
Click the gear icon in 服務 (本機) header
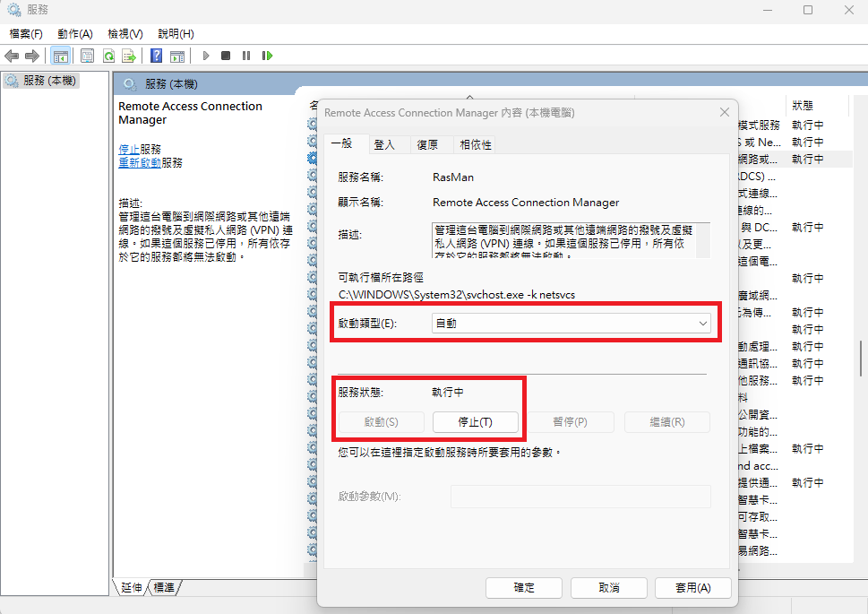pos(130,84)
